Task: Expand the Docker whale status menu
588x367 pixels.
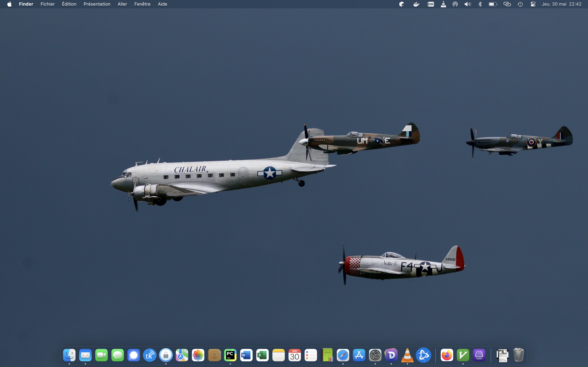Action: [x=416, y=4]
